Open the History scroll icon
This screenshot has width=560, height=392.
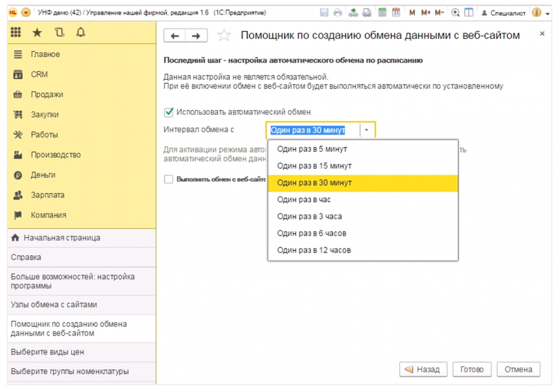pyautogui.click(x=59, y=33)
